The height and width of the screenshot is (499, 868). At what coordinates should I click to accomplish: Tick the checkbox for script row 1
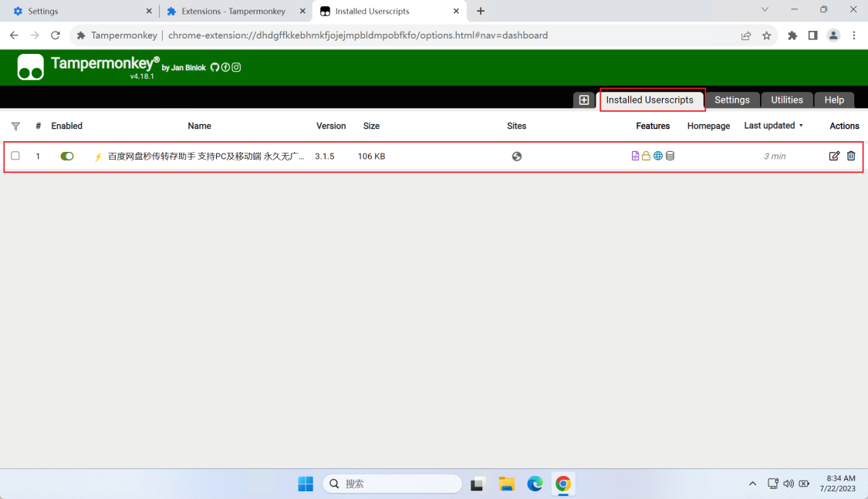[x=15, y=156]
